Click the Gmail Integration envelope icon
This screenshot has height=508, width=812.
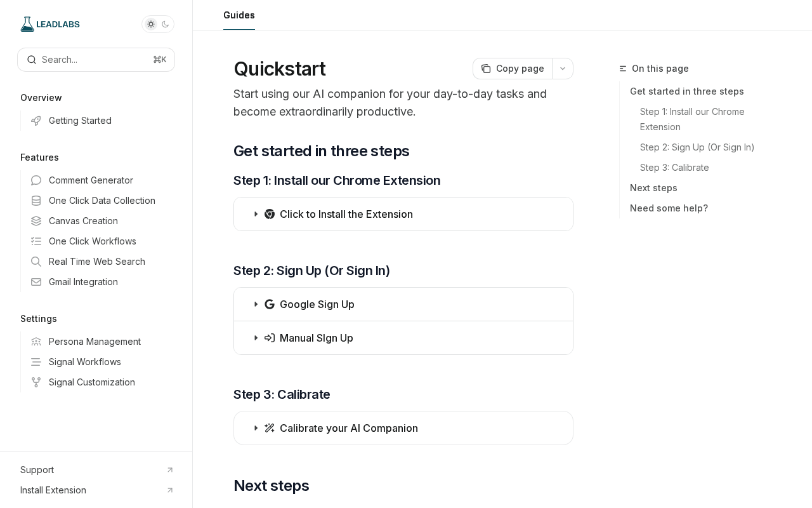[36, 282]
